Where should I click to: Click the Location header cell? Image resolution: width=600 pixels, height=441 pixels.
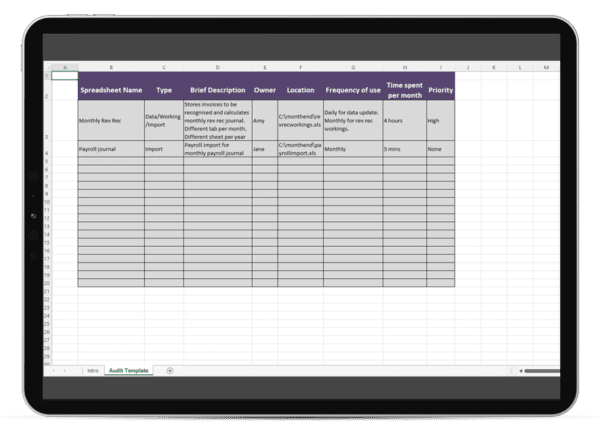click(300, 90)
